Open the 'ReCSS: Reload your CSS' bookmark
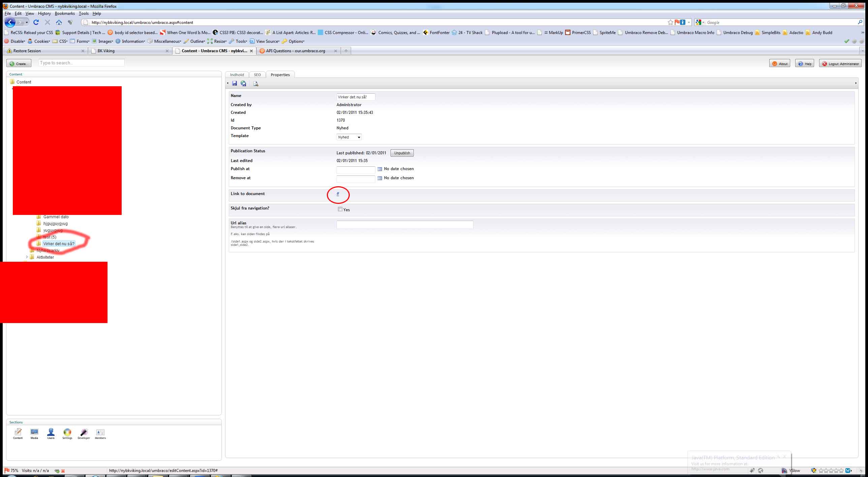Image resolution: width=868 pixels, height=477 pixels. tap(29, 33)
